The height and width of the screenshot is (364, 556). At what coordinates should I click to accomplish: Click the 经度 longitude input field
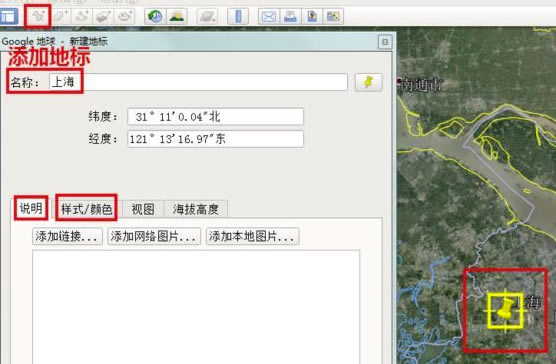coord(216,139)
